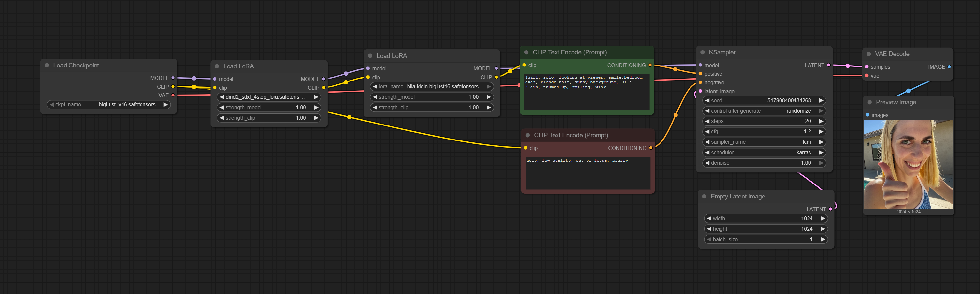Click the images input socket on Preview Image
This screenshot has height=294, width=980.
pos(868,115)
